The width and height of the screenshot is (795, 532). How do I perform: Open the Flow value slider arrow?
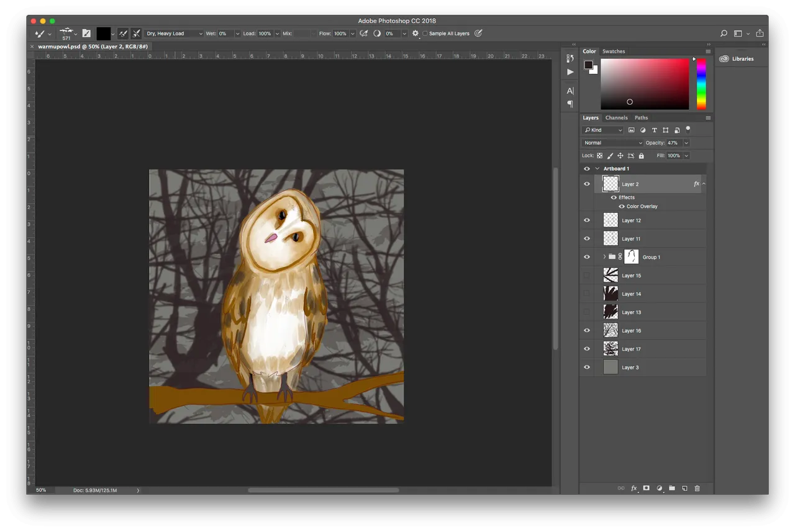(352, 34)
